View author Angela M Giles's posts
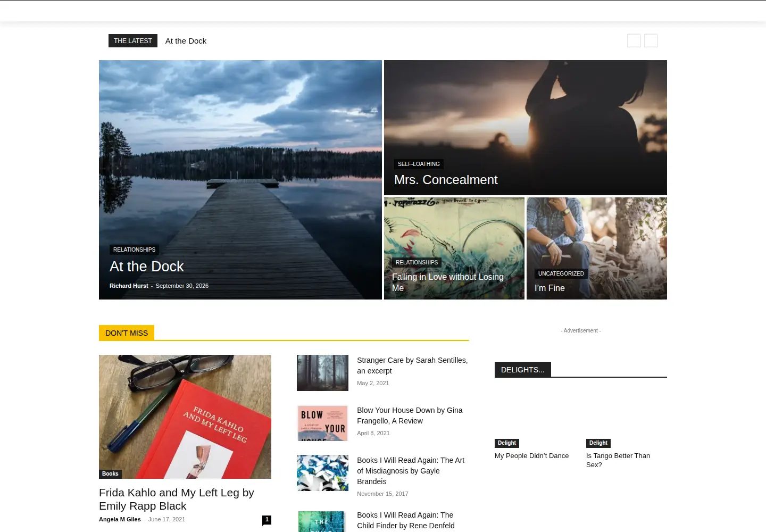This screenshot has width=766, height=532. (120, 519)
